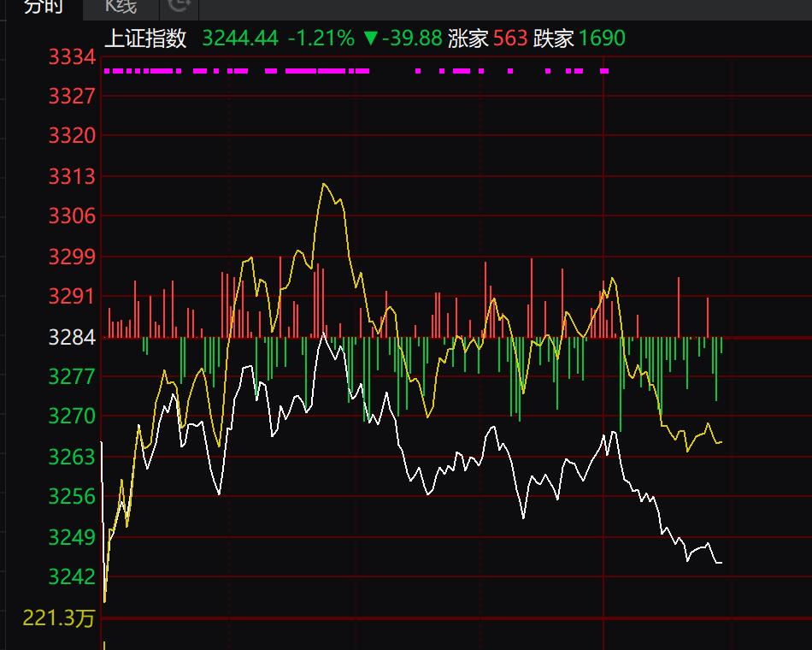Click the 3327 price axis label

pyautogui.click(x=72, y=96)
